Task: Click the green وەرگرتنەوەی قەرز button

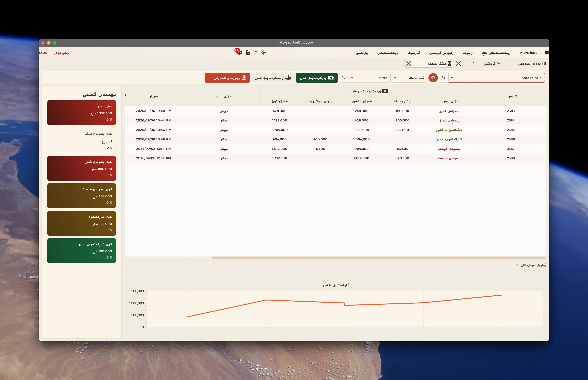Action: point(317,78)
